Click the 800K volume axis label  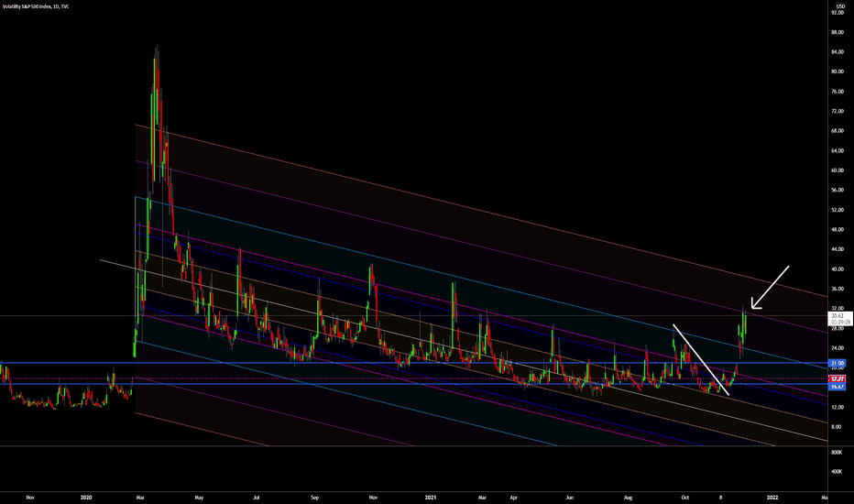point(837,453)
